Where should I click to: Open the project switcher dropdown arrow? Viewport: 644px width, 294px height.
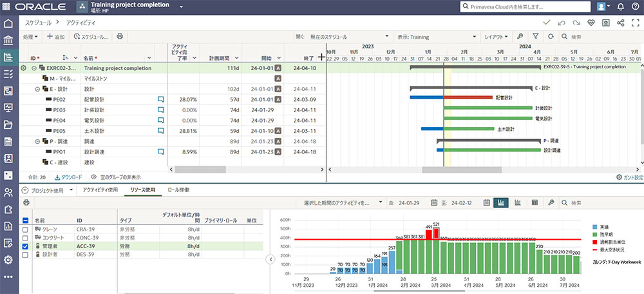point(182,6)
